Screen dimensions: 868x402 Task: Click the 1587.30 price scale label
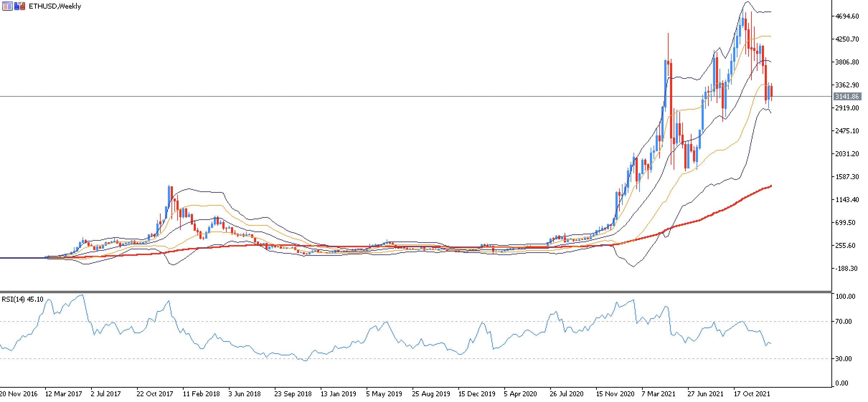tap(847, 177)
